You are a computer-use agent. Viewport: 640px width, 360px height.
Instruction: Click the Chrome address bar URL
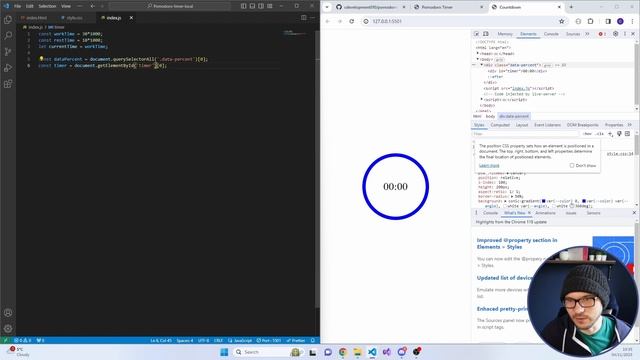click(x=387, y=21)
